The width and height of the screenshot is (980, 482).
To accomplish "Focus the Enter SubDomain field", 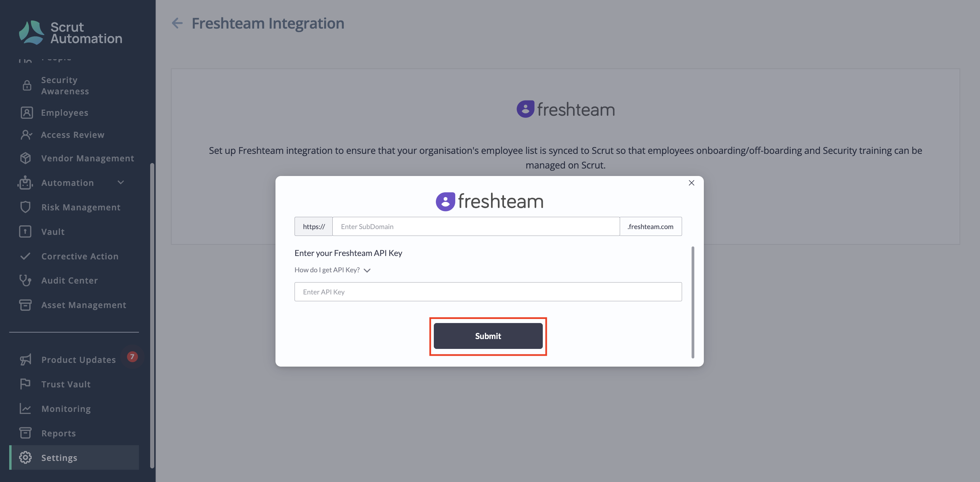I will (x=476, y=226).
